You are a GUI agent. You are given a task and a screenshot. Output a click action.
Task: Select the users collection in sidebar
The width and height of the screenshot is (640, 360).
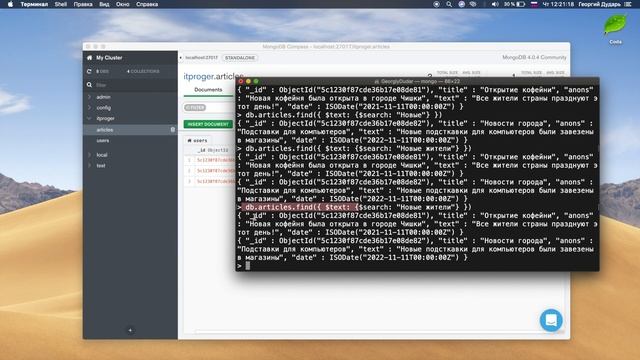tap(103, 140)
